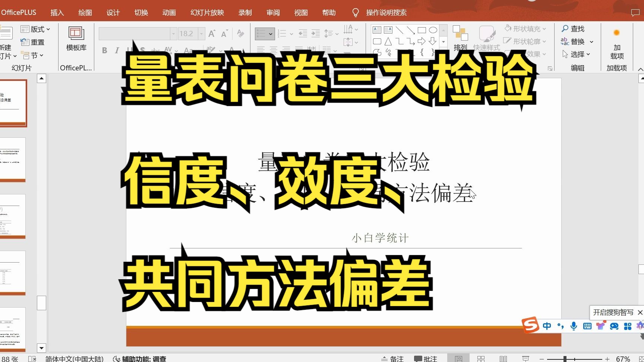
Task: Click the clear formatting eraser icon
Action: pos(241,34)
